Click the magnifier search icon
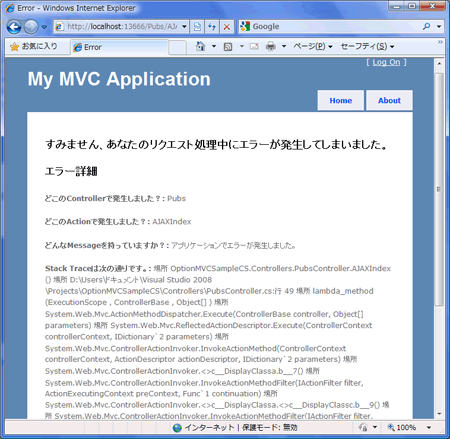Screen dimensions: 450x439 click(426, 26)
